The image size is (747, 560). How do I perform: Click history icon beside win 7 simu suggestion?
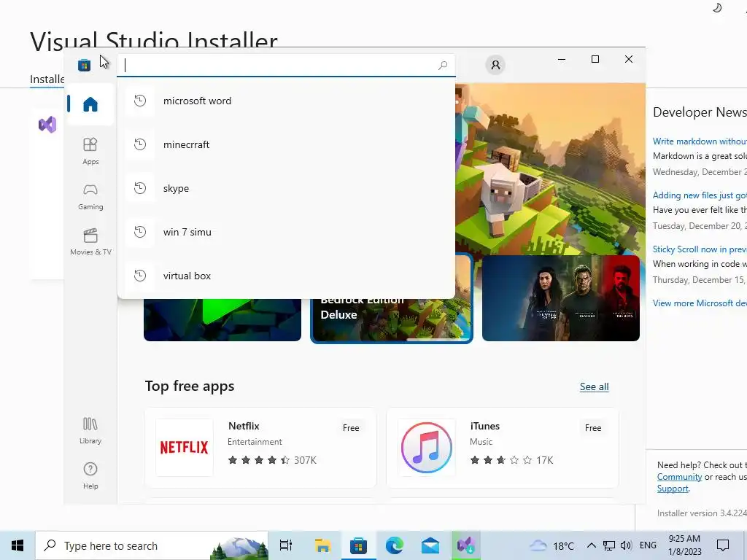click(x=140, y=232)
